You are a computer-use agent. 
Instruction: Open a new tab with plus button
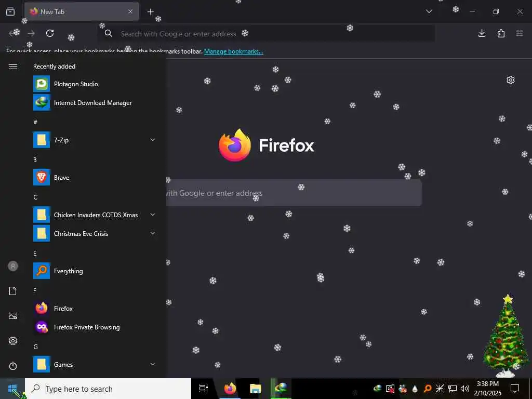coord(150,12)
